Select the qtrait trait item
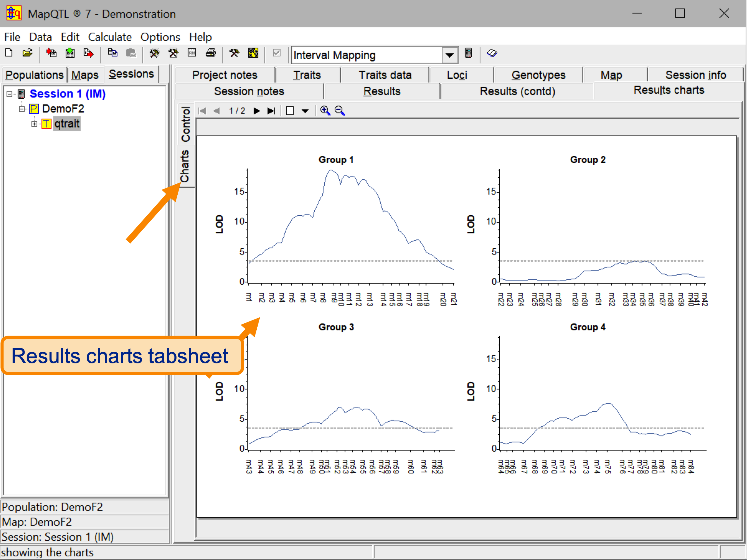 [67, 123]
